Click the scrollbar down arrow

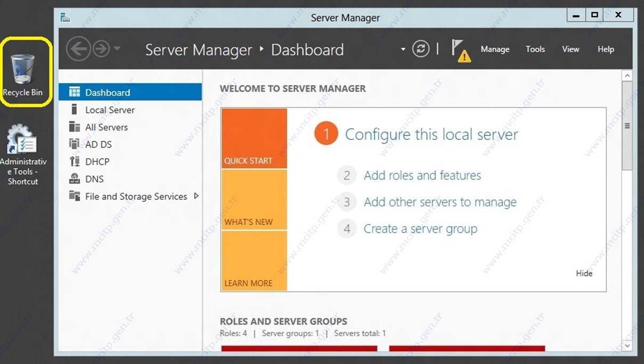pos(627,345)
